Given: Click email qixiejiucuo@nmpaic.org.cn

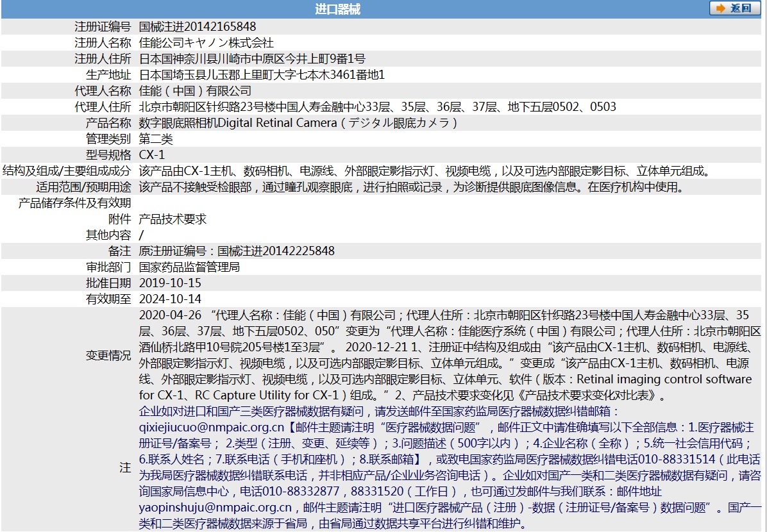Looking at the screenshot, I should (212, 428).
